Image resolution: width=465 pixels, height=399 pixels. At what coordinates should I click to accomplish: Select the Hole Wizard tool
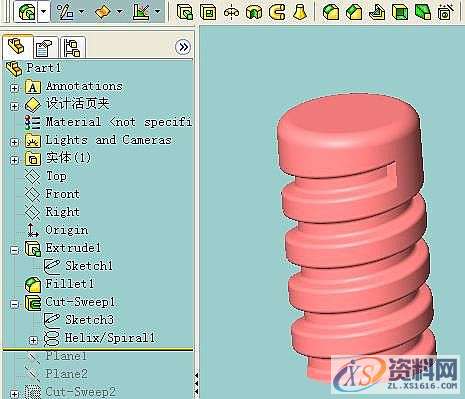tap(445, 12)
